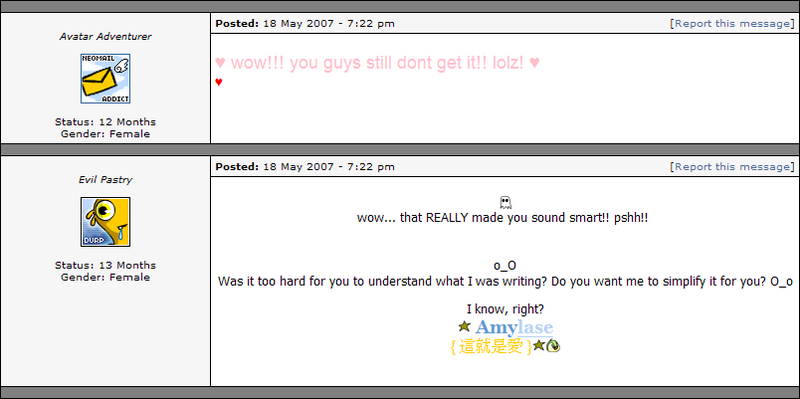Click the Avatar Adventurer title
The height and width of the screenshot is (399, 800).
105,37
